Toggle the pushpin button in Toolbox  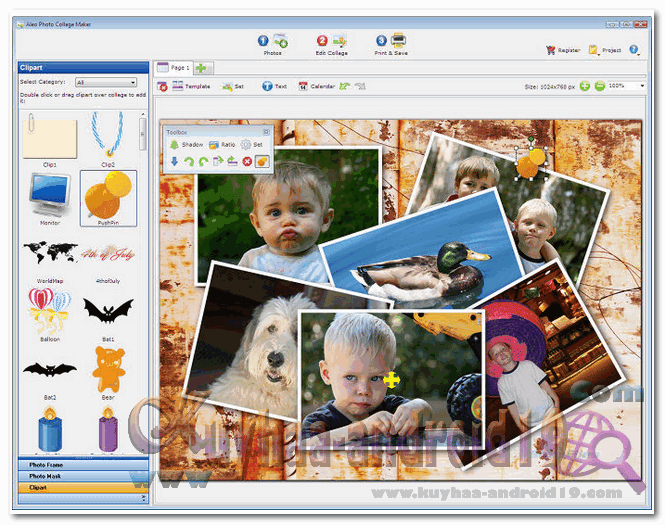[x=262, y=162]
